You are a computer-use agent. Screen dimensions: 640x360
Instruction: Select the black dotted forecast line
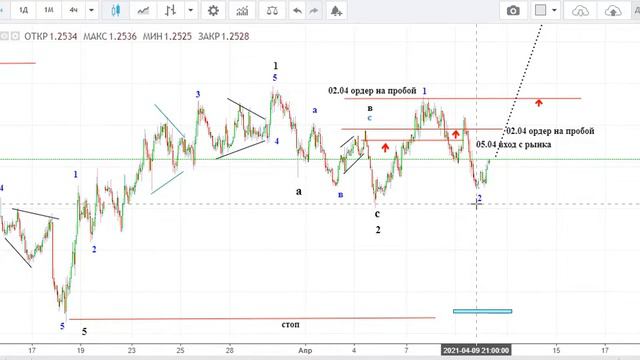coord(518,92)
